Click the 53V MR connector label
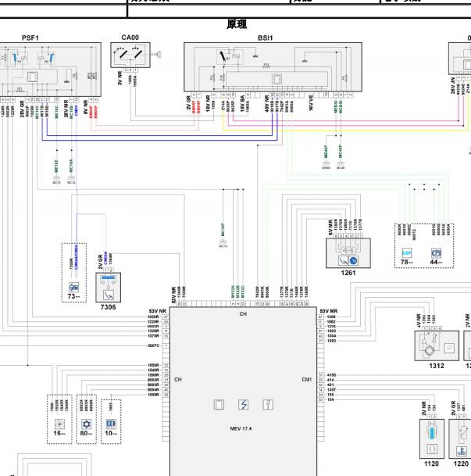The width and height of the screenshot is (471, 476). pos(329,311)
